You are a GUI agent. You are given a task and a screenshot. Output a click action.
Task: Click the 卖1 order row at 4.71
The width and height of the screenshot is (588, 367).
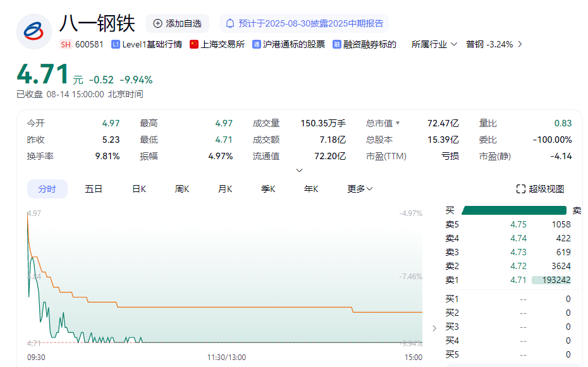pyautogui.click(x=508, y=280)
